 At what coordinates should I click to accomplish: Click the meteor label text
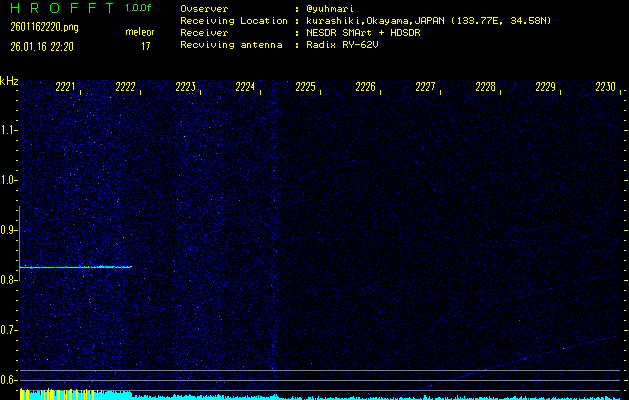140,32
